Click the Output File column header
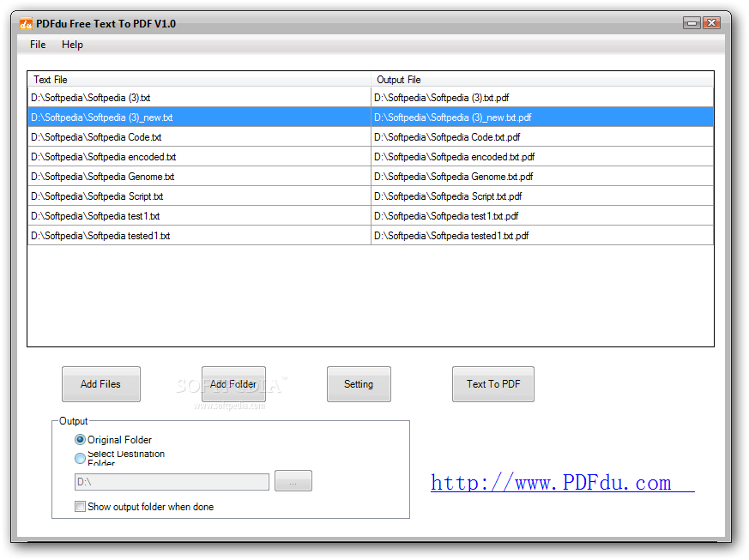749x560 pixels. click(542, 79)
